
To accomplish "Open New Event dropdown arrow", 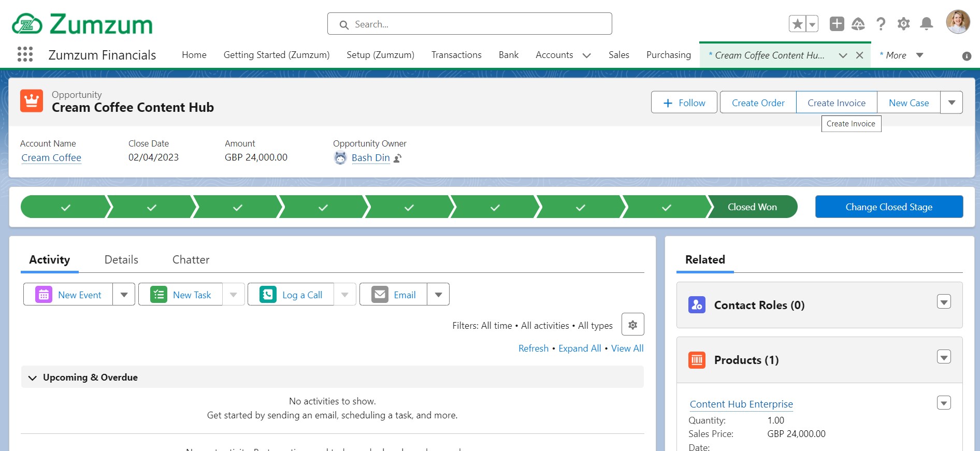I will [x=124, y=294].
